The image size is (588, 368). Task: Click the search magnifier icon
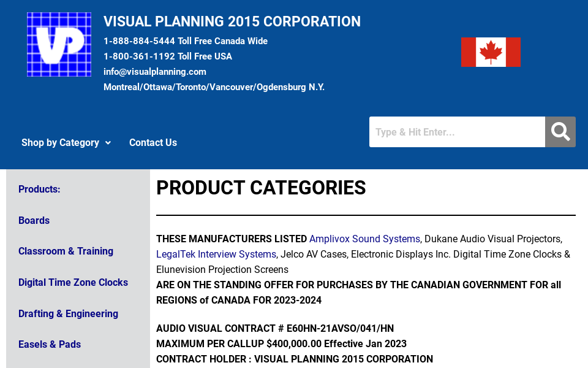pos(560,131)
